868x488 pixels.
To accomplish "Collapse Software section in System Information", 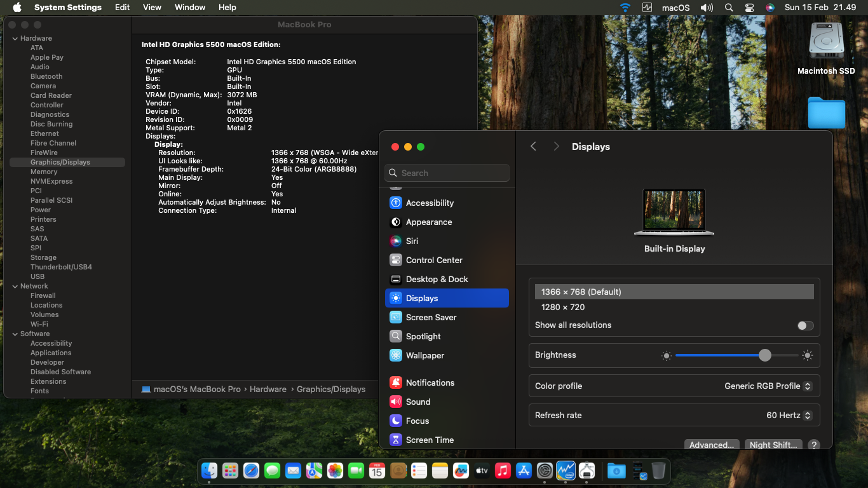I will (x=15, y=334).
